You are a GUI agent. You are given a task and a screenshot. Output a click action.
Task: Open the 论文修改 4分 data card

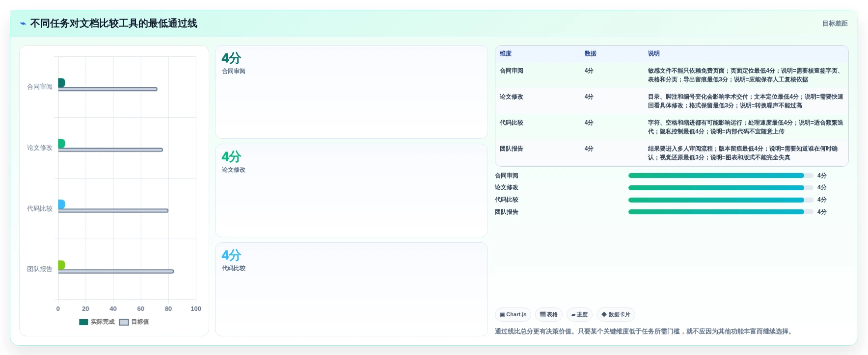coord(352,191)
